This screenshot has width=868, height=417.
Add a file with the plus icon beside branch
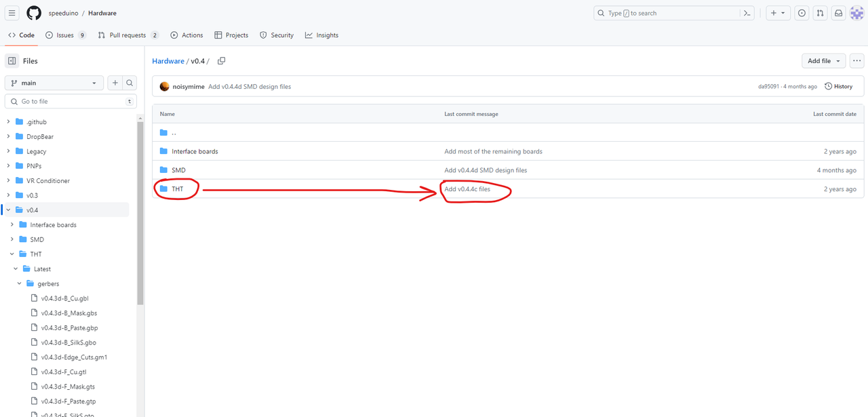coord(115,83)
